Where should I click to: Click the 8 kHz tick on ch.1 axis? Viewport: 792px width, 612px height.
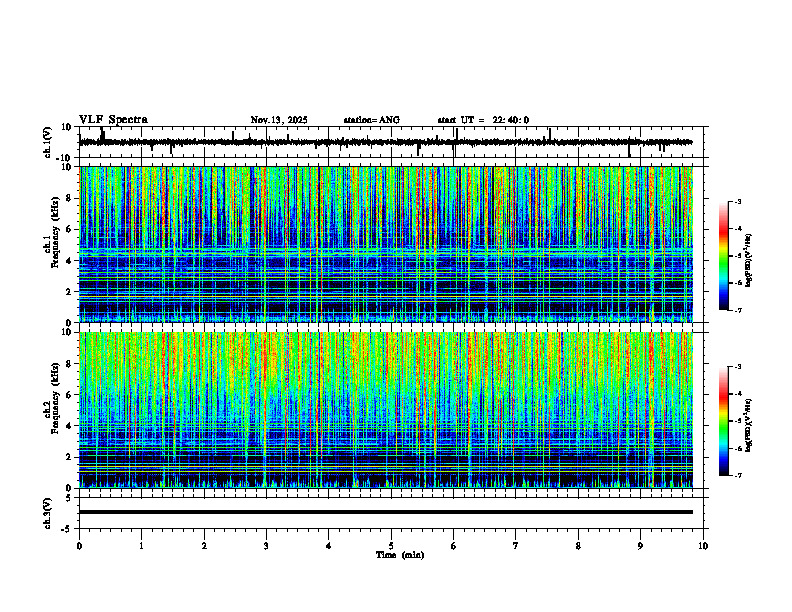point(69,198)
